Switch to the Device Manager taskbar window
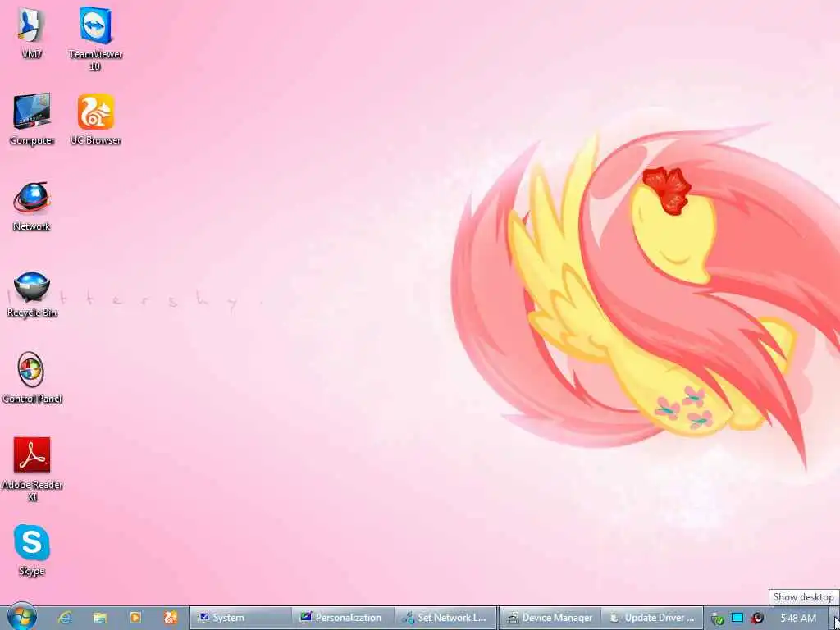This screenshot has width=840, height=630. (x=550, y=618)
